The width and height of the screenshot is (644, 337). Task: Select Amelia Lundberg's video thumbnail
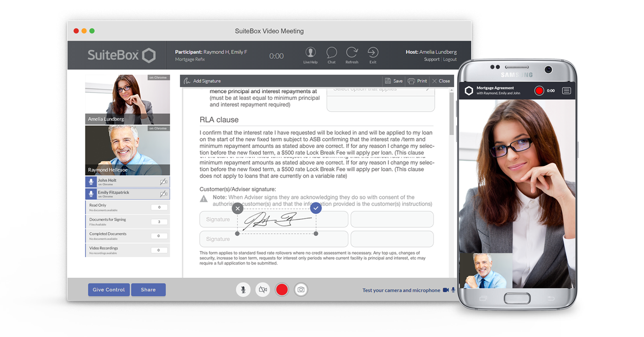point(127,99)
